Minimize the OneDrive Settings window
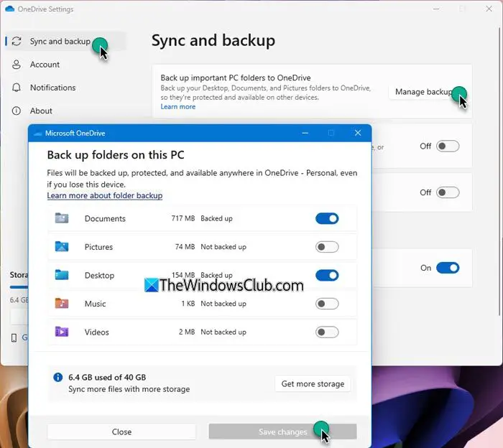 tap(436, 9)
